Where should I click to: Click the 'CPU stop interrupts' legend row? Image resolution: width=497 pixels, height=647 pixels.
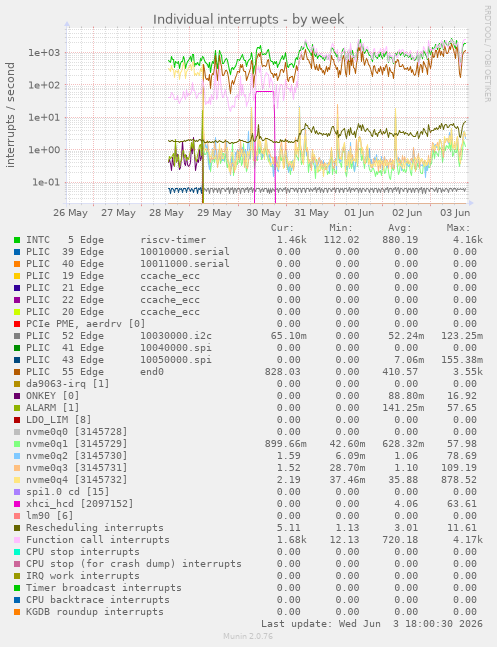click(x=83, y=552)
